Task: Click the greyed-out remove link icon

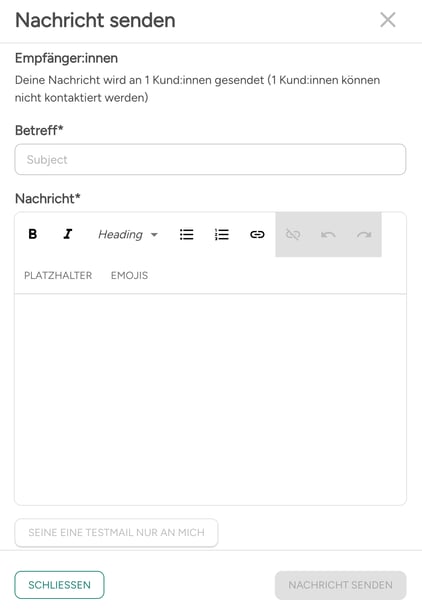Action: 293,234
